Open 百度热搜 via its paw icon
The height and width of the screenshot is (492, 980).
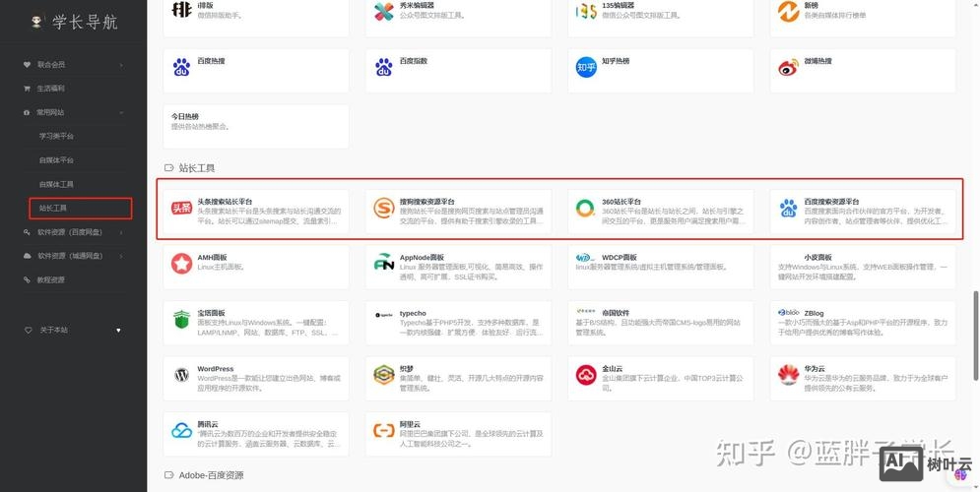pos(181,67)
